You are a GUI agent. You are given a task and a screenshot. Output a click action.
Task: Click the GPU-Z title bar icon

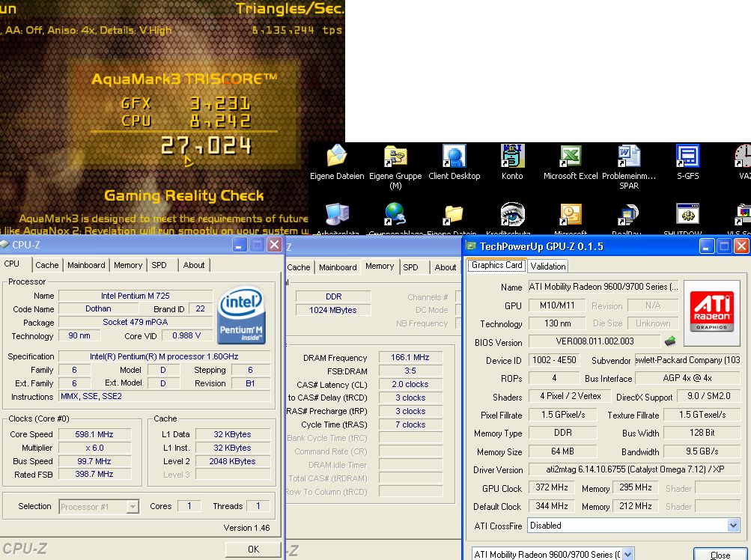click(x=471, y=246)
